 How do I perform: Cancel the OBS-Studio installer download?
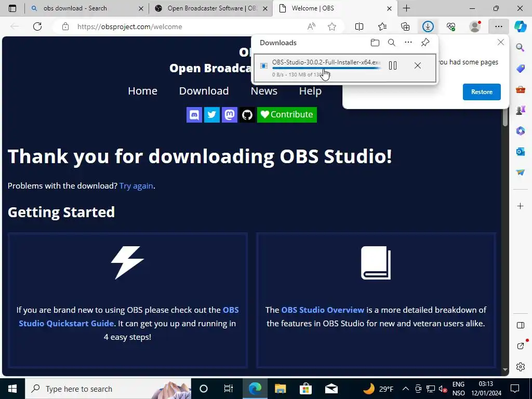pos(417,65)
